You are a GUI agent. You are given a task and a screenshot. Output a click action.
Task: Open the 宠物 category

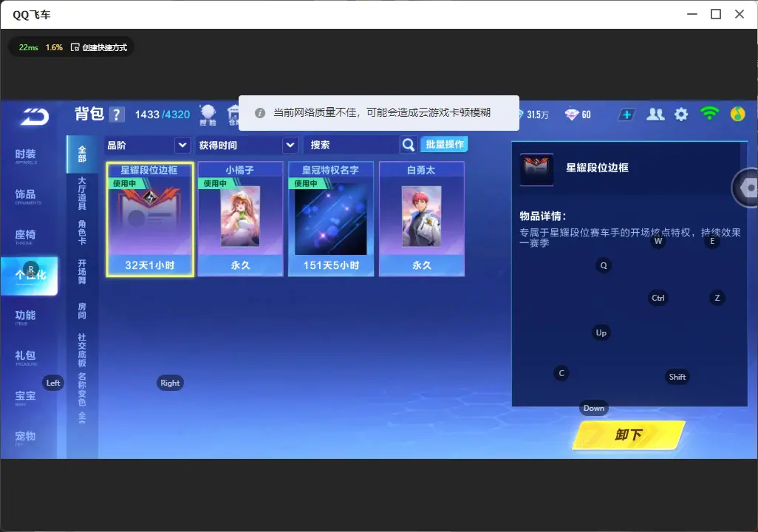(26, 437)
